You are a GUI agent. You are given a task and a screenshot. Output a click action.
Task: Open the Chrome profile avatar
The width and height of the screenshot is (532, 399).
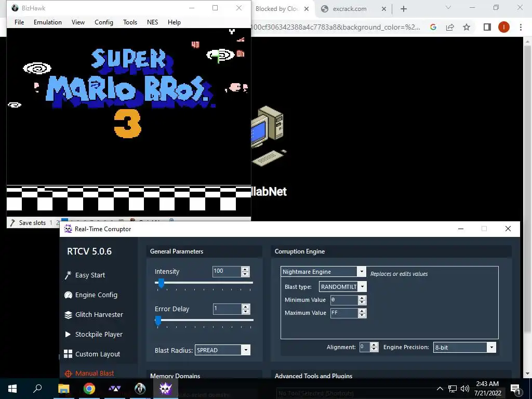pos(504,27)
